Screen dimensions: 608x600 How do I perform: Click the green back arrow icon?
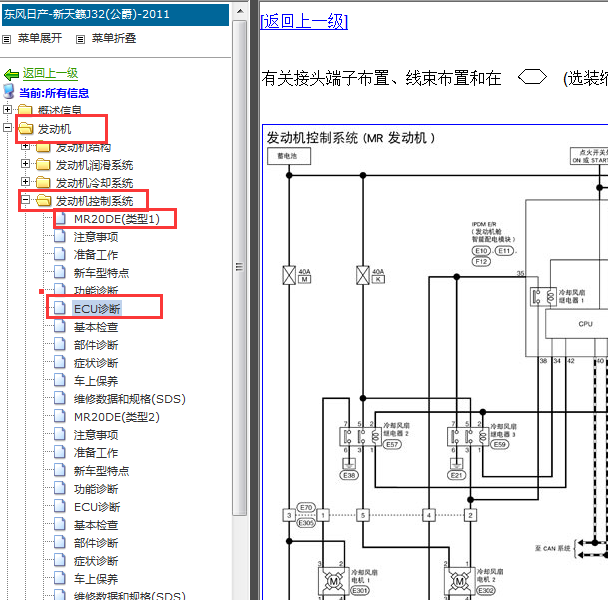(x=11, y=74)
